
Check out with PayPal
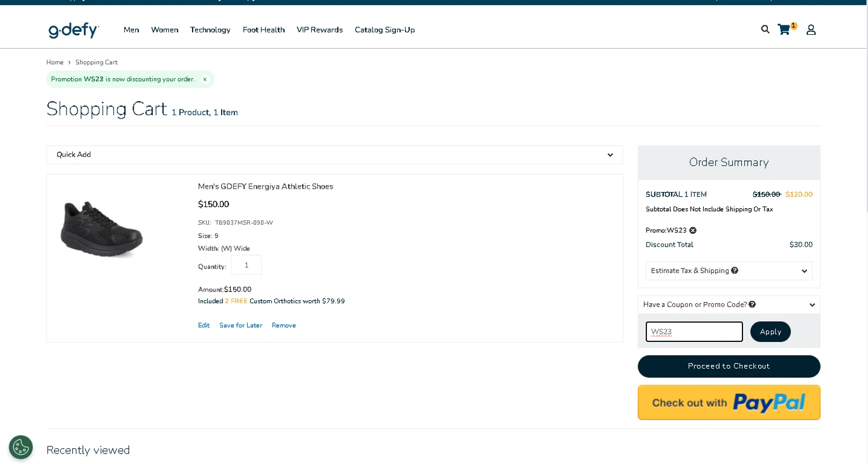pyautogui.click(x=729, y=402)
